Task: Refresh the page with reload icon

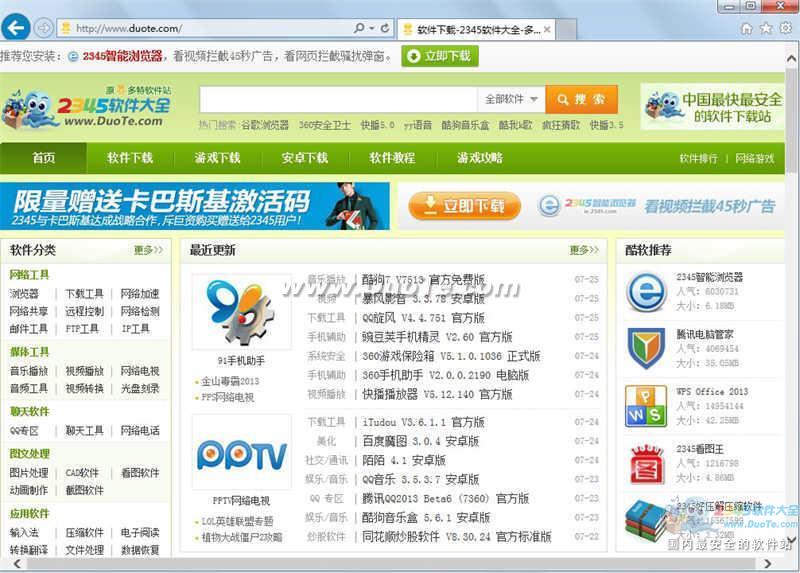Action: (x=385, y=28)
